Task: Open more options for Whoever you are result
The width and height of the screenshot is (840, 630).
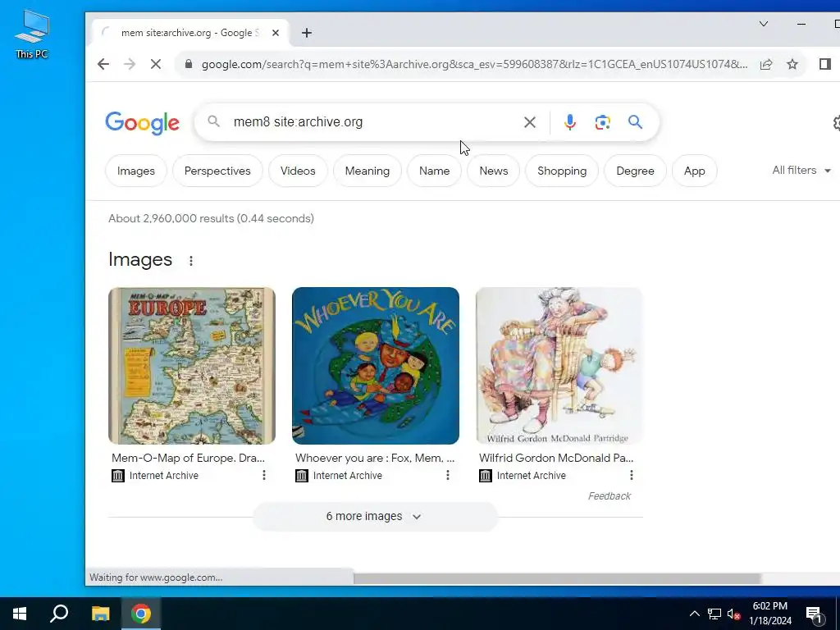Action: point(447,475)
